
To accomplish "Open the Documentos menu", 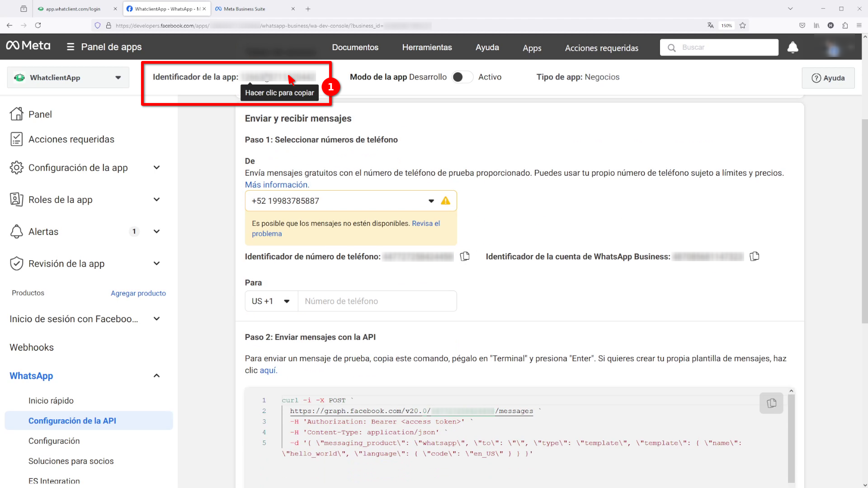I will [x=355, y=47].
